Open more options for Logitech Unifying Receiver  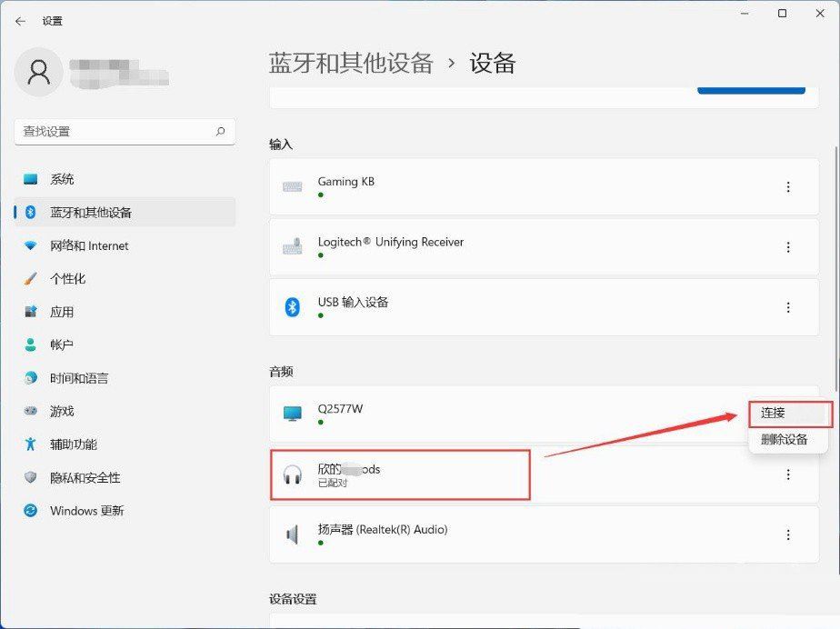pyautogui.click(x=788, y=247)
